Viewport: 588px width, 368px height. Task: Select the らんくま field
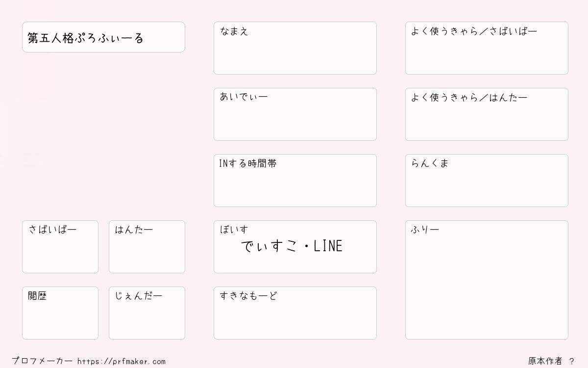click(x=487, y=181)
